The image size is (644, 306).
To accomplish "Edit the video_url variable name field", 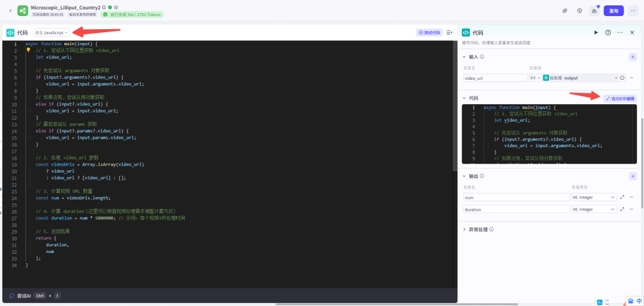I will pos(496,78).
